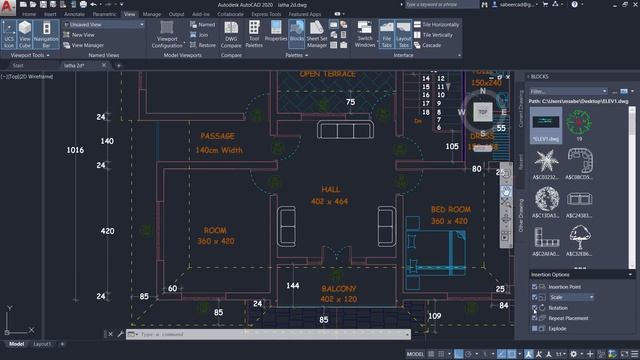
Task: Open the annotation scale 1:1 dropdown
Action: tap(561, 354)
